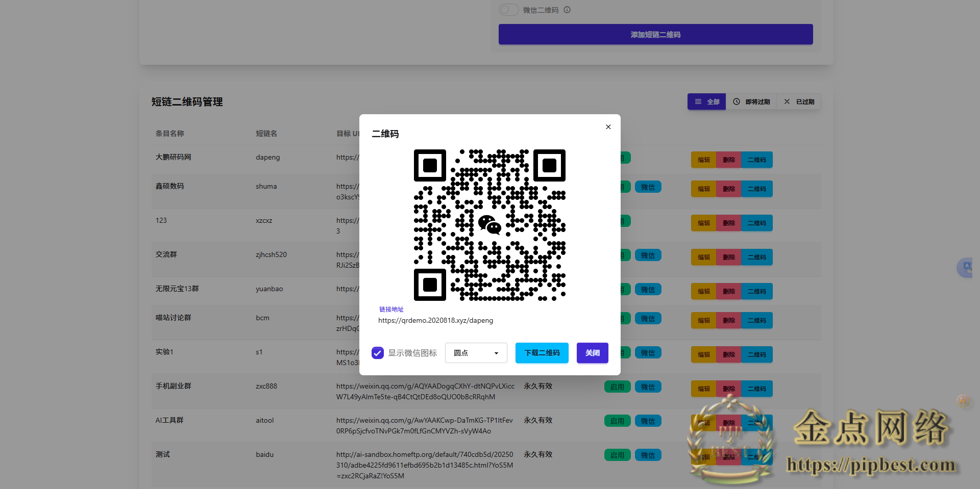Click the 启用 badge in AI工具群 row
This screenshot has width=980, height=489.
pyautogui.click(x=618, y=421)
